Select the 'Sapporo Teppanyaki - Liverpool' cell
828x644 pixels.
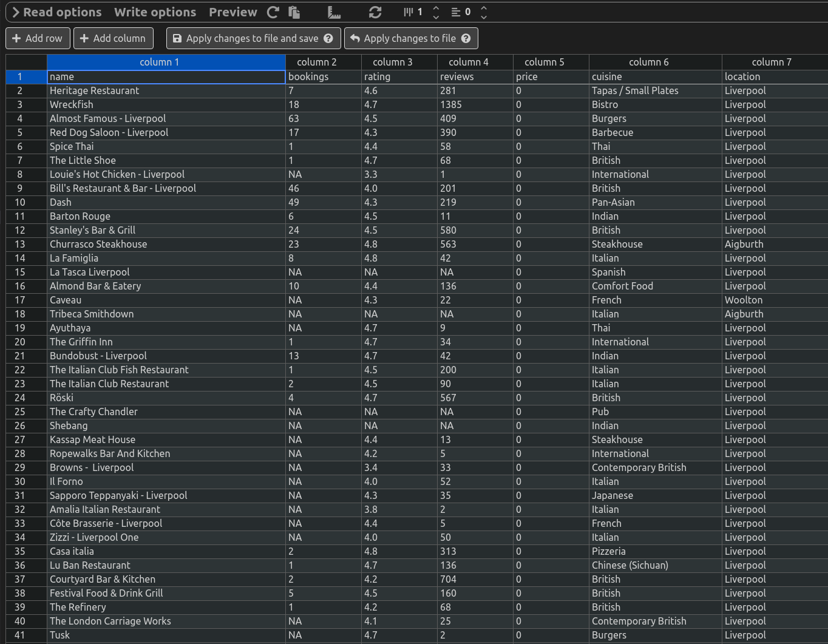tap(166, 495)
